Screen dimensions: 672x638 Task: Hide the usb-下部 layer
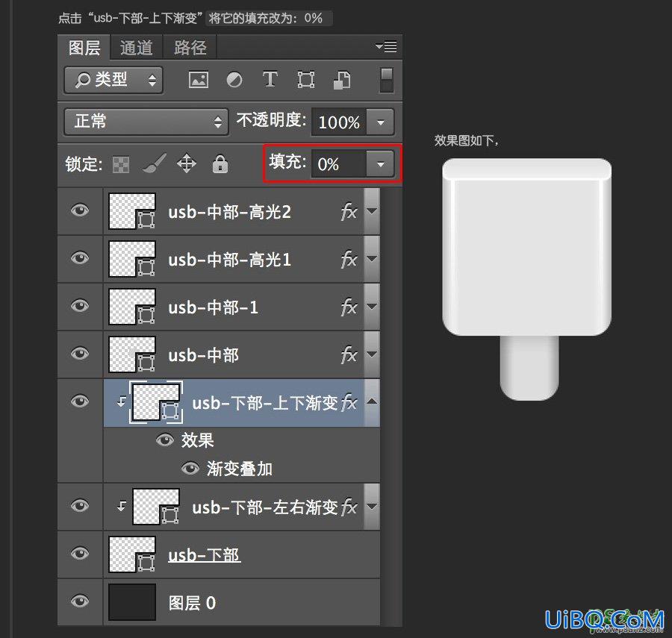point(80,554)
